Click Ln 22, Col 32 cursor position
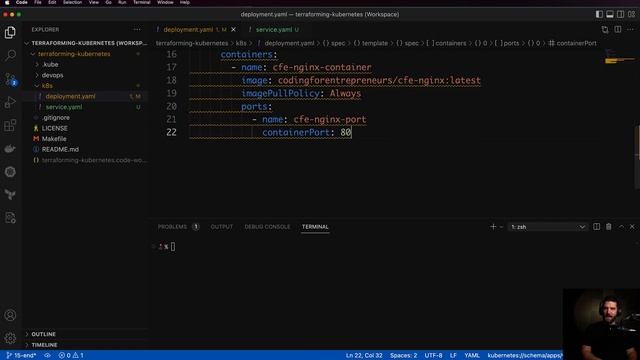 (x=364, y=355)
